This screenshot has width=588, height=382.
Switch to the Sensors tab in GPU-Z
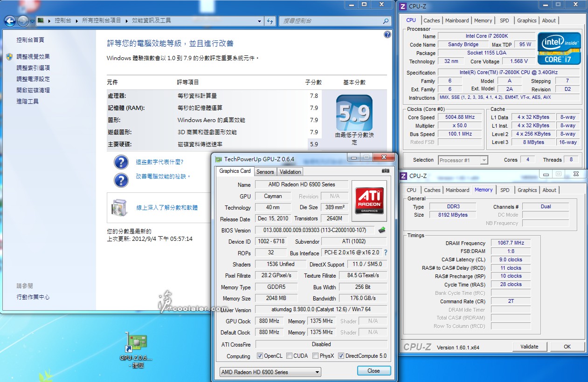coord(265,171)
